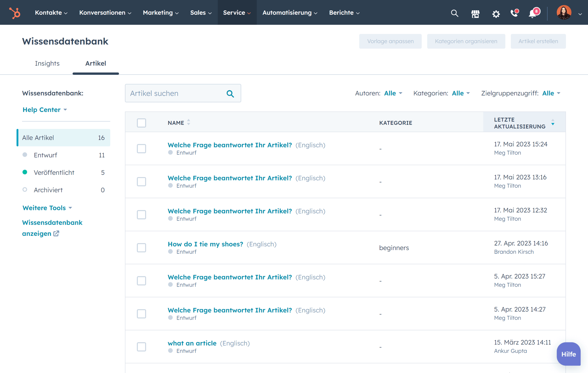Select the 'what an article' row checkbox
This screenshot has height=373, width=588.
(x=141, y=347)
